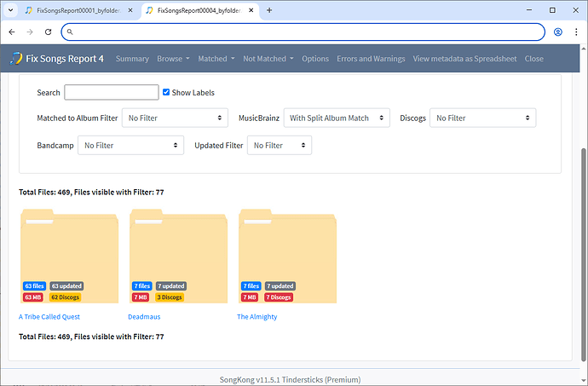
Task: Close the FixSongsReport00004 tab
Action: tap(251, 10)
